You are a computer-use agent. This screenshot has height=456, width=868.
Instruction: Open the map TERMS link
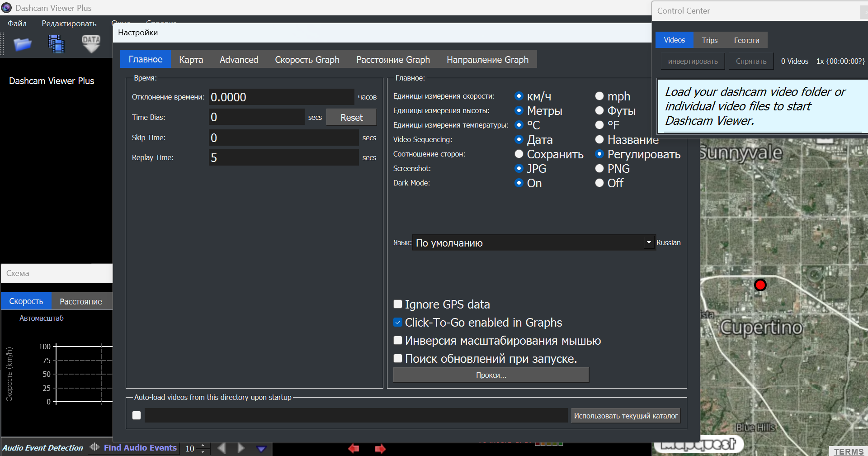(849, 451)
